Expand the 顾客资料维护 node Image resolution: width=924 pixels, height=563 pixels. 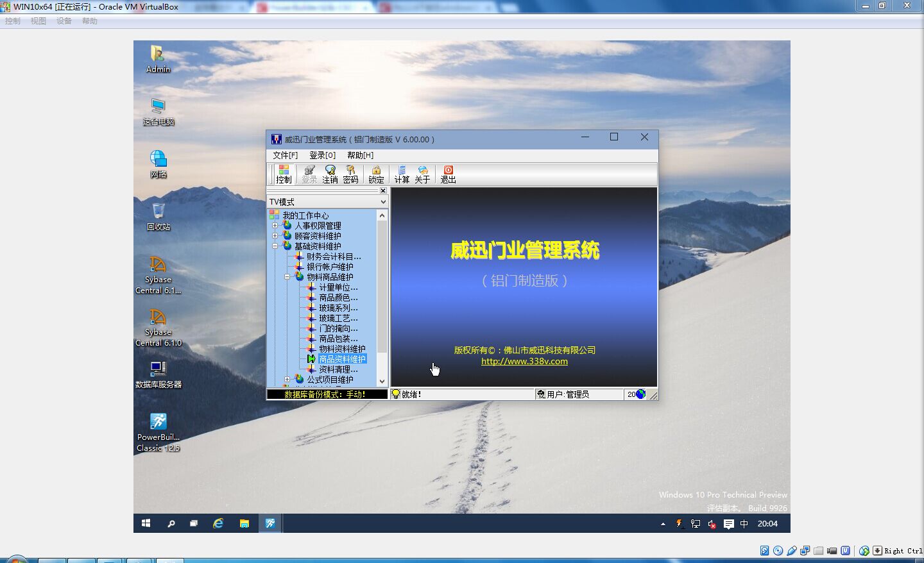[x=275, y=236]
